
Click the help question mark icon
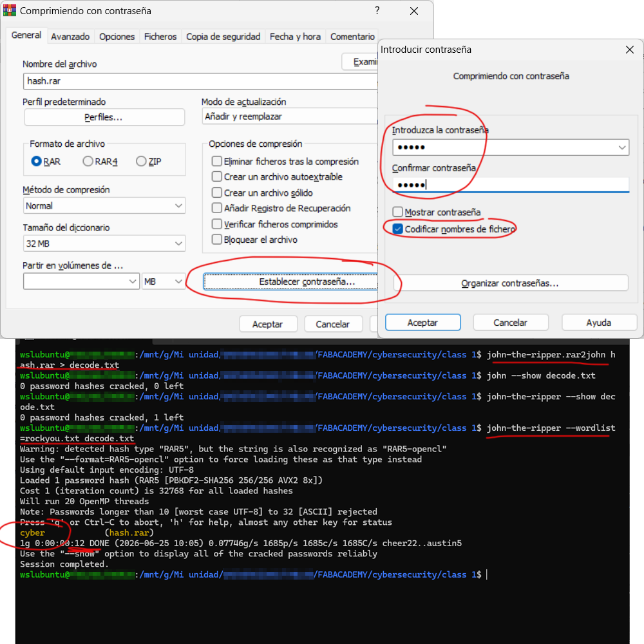[x=377, y=11]
